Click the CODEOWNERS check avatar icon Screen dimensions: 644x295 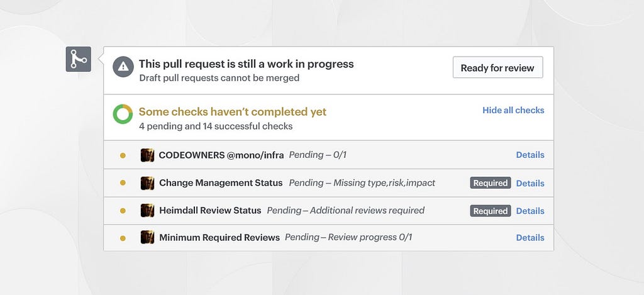click(147, 155)
